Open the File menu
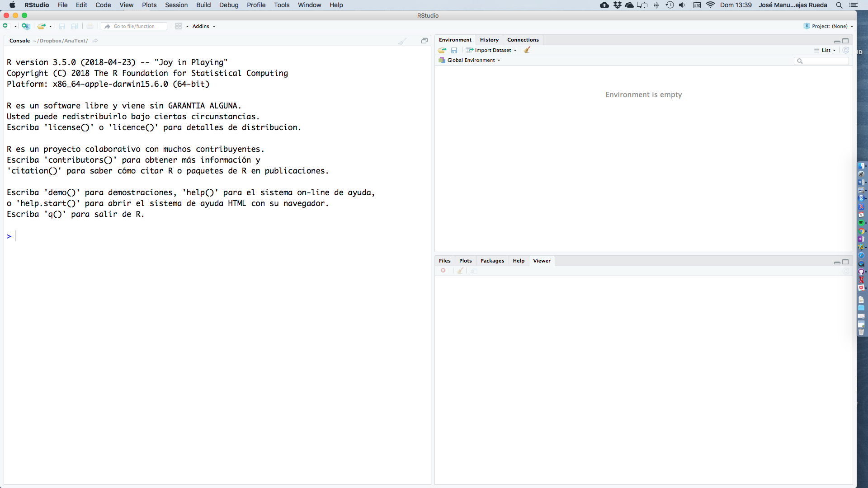The height and width of the screenshot is (488, 868). tap(62, 5)
